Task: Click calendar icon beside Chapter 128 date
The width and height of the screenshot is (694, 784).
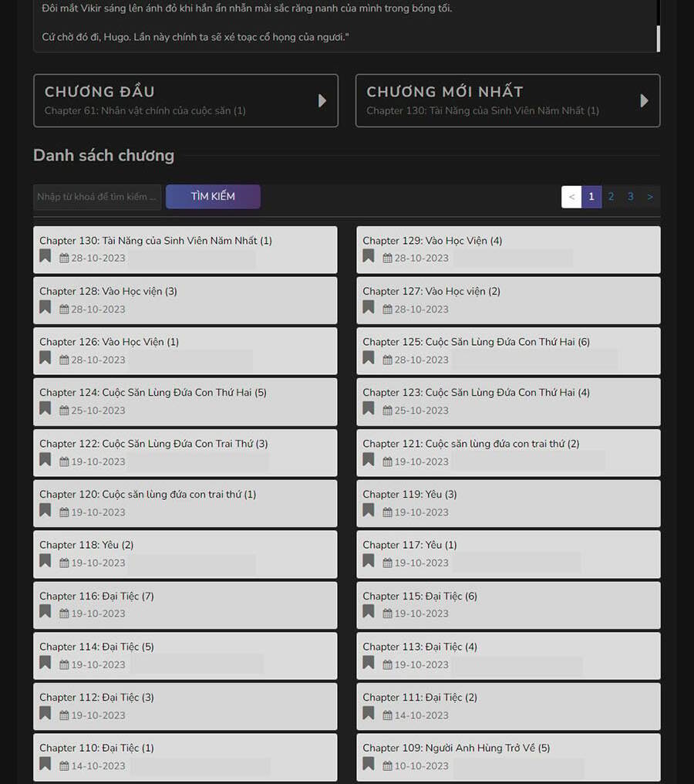Action: (x=64, y=309)
